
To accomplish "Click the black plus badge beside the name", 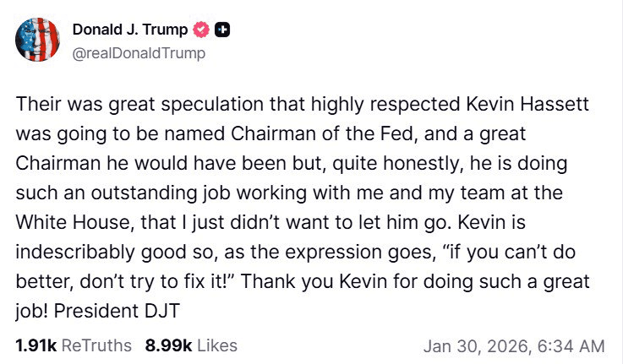I will [x=222, y=30].
